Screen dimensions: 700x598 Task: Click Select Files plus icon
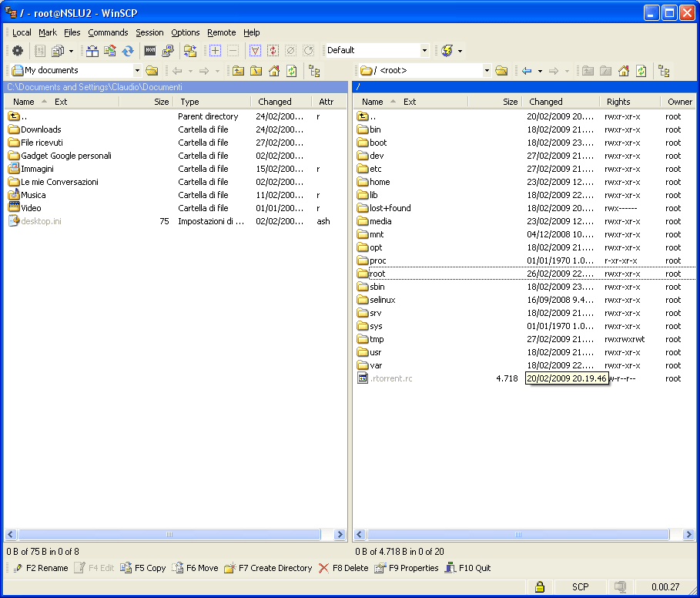(215, 50)
